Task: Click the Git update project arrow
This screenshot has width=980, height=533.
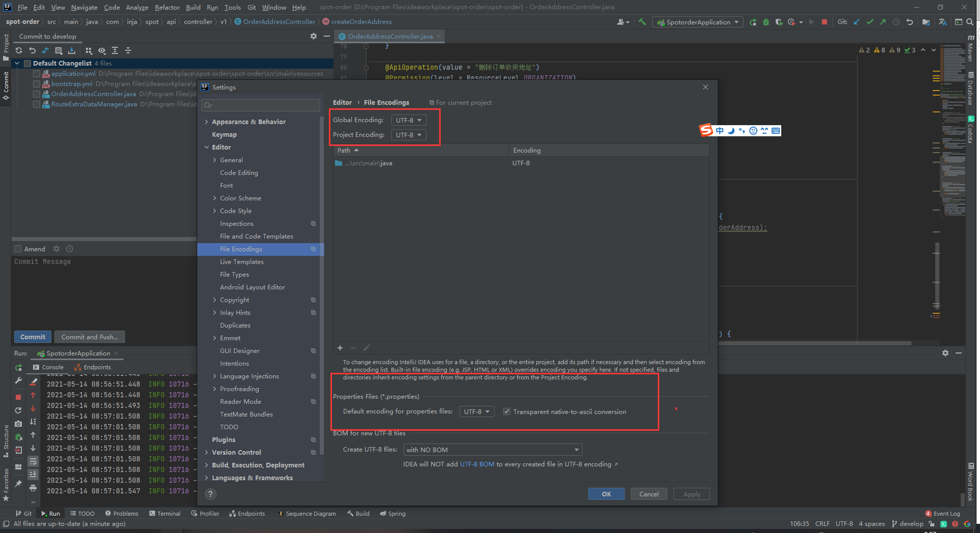Action: tap(857, 22)
